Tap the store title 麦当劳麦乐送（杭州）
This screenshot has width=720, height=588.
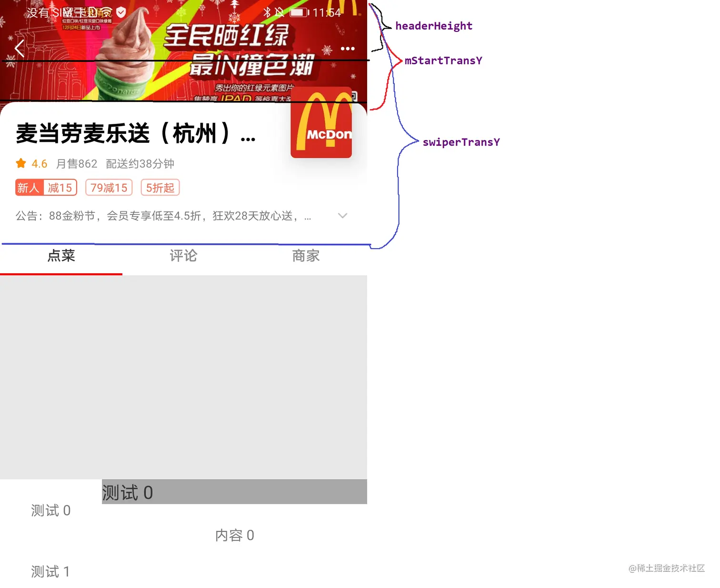(136, 133)
